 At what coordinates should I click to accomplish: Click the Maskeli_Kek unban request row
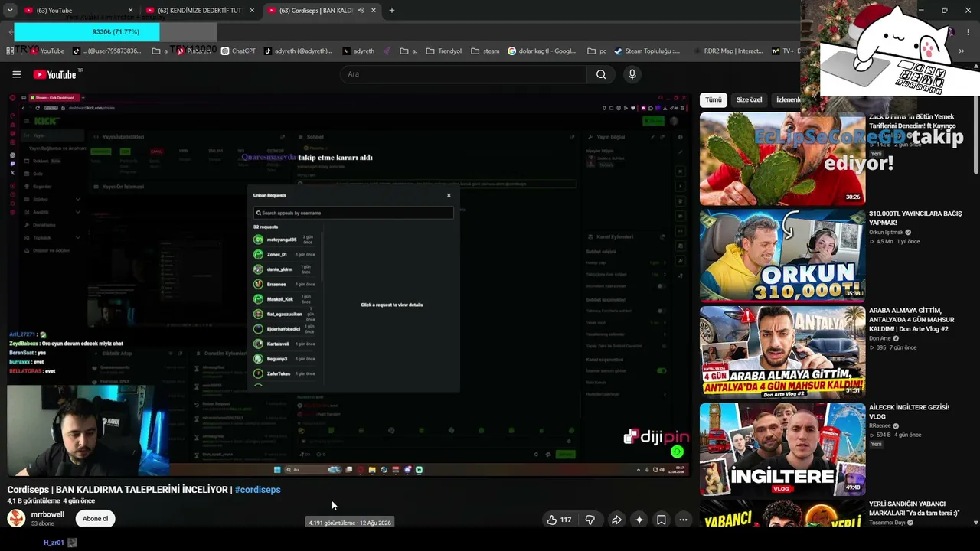tap(286, 299)
